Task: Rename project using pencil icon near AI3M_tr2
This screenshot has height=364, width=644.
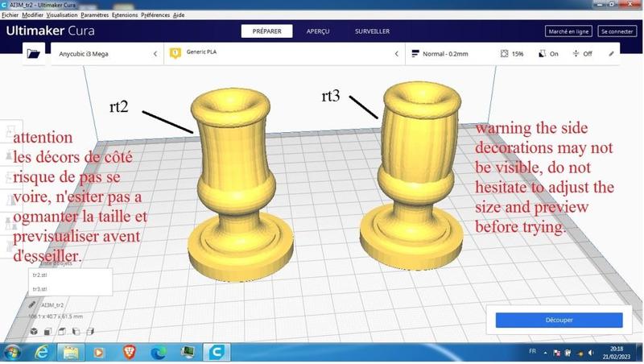Action: coord(32,305)
